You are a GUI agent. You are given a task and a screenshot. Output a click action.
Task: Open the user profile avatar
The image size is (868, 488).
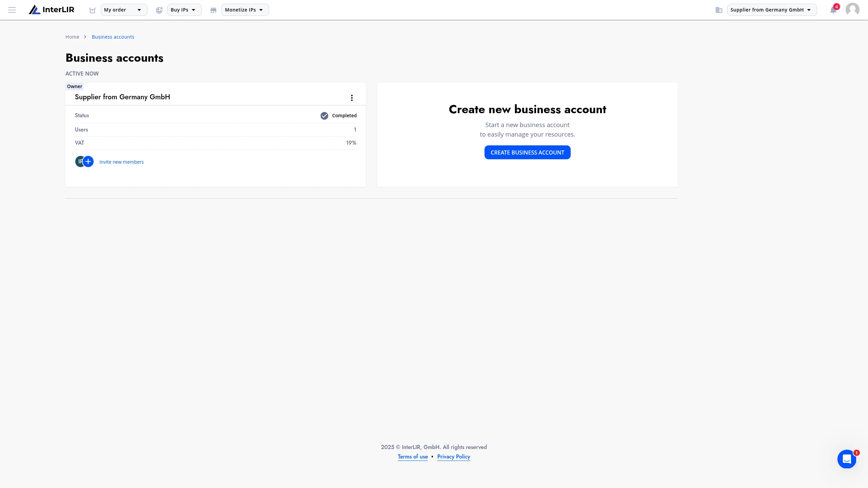tap(852, 9)
